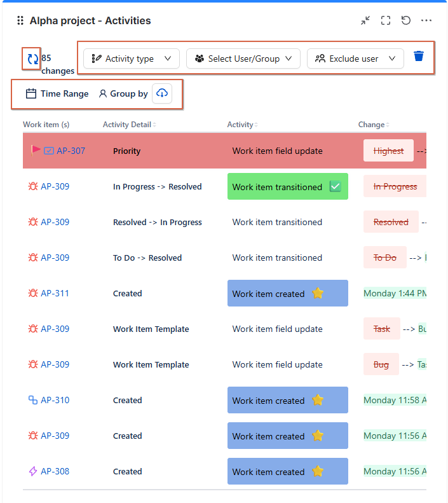Click the red flag icon on AP-307
The height and width of the screenshot is (503, 448).
coord(36,150)
